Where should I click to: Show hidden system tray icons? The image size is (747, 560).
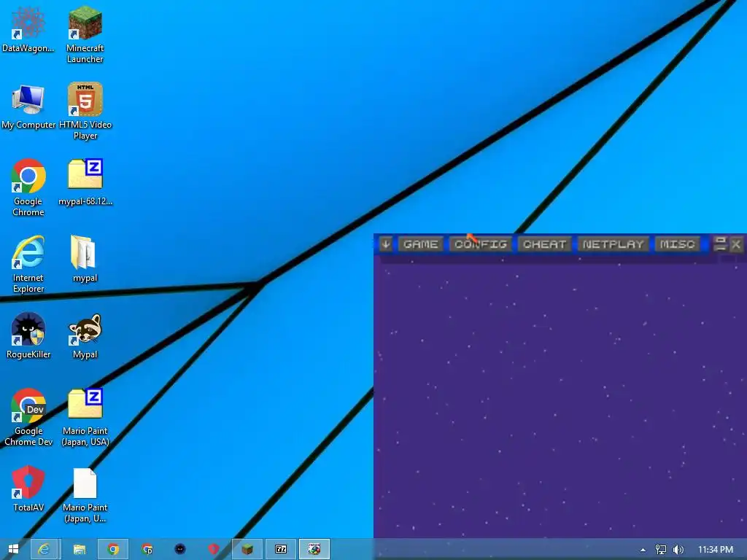[x=643, y=550]
